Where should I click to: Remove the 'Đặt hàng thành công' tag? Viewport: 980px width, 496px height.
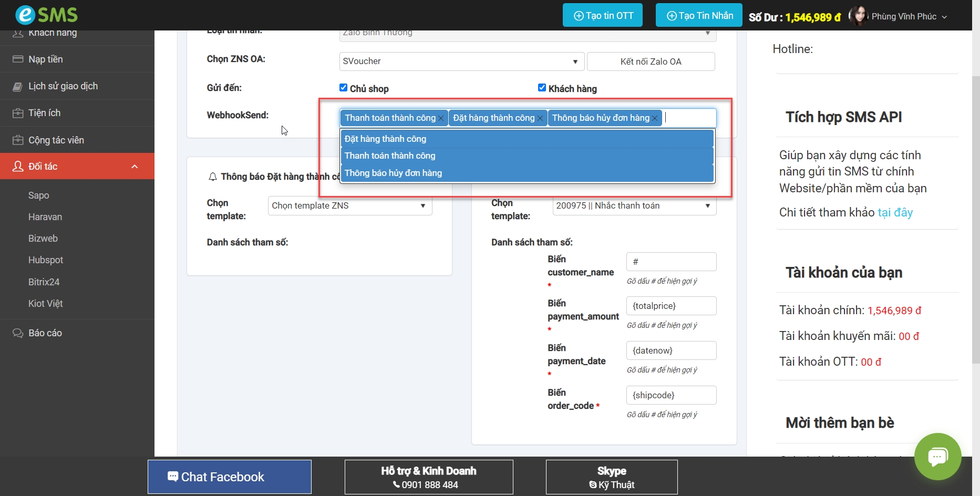point(540,118)
